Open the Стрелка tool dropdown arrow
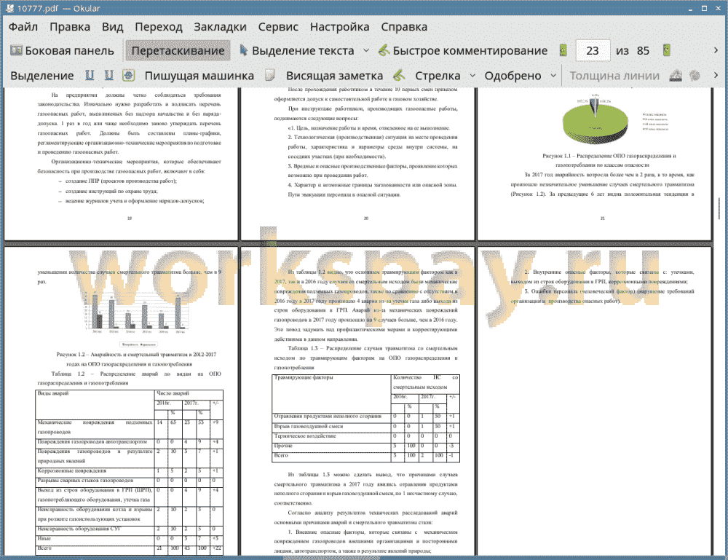 472,75
